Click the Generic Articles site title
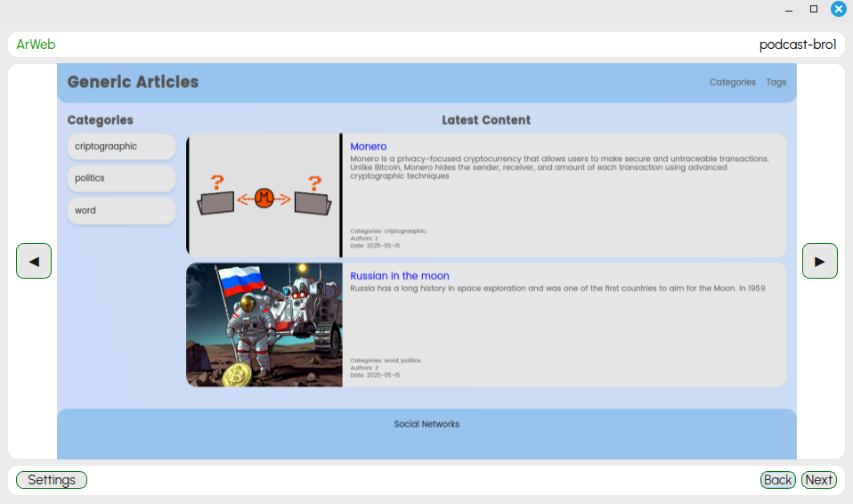 [x=133, y=82]
